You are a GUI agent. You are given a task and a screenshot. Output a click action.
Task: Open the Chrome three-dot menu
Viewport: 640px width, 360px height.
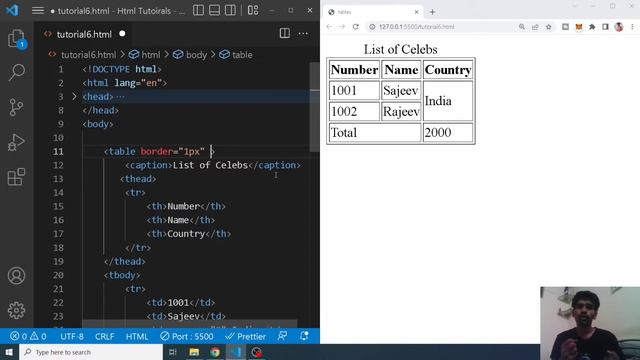click(x=632, y=27)
